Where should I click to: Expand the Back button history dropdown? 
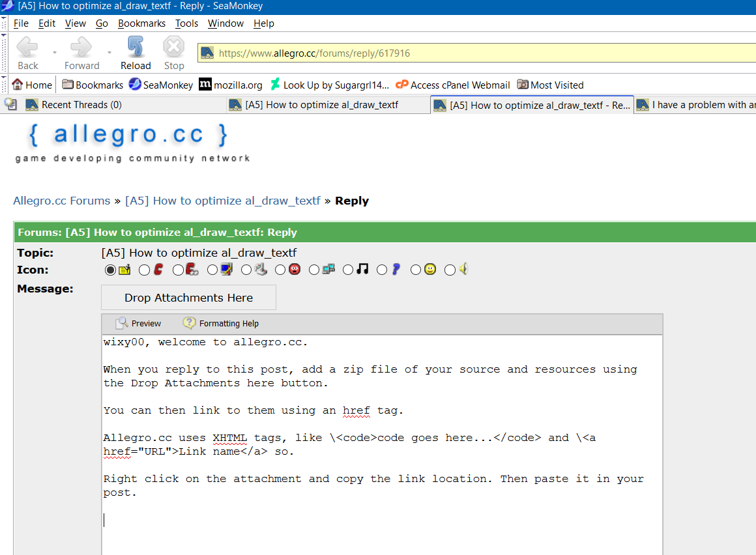point(54,52)
